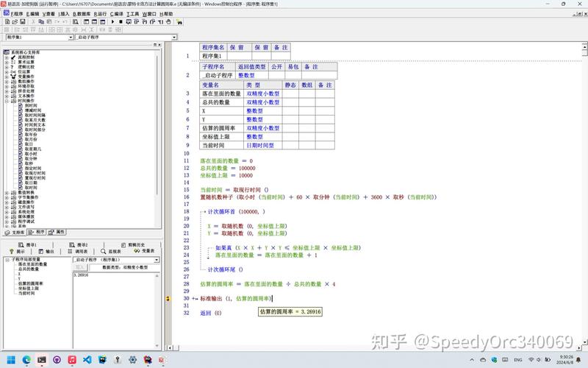Open the 程序集1 dropdown
Viewport: 588px width, 368px height.
tap(71, 38)
